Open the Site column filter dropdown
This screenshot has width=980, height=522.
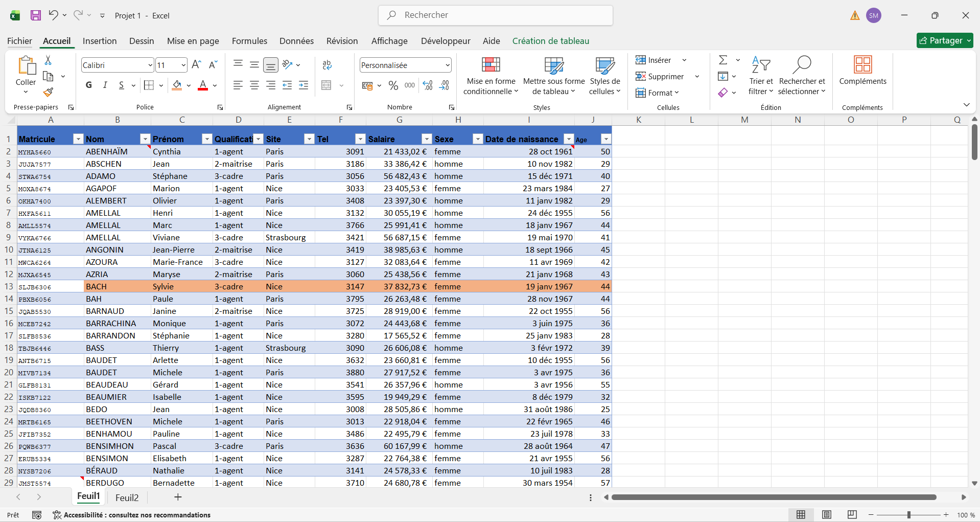(x=309, y=139)
